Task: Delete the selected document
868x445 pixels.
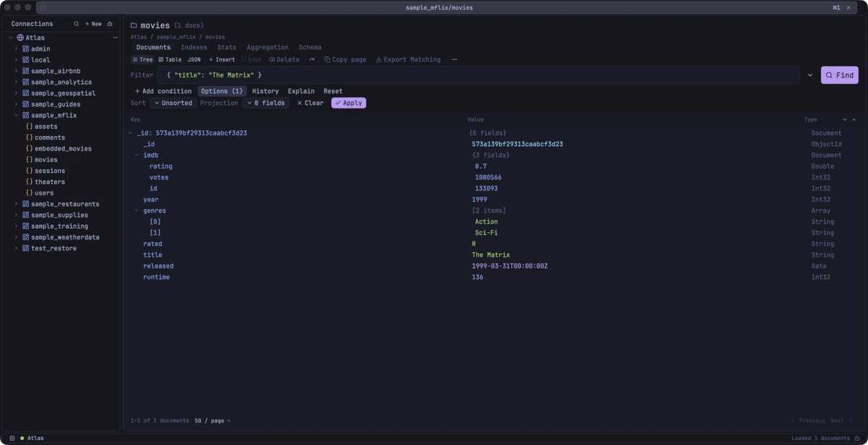Action: (x=284, y=60)
